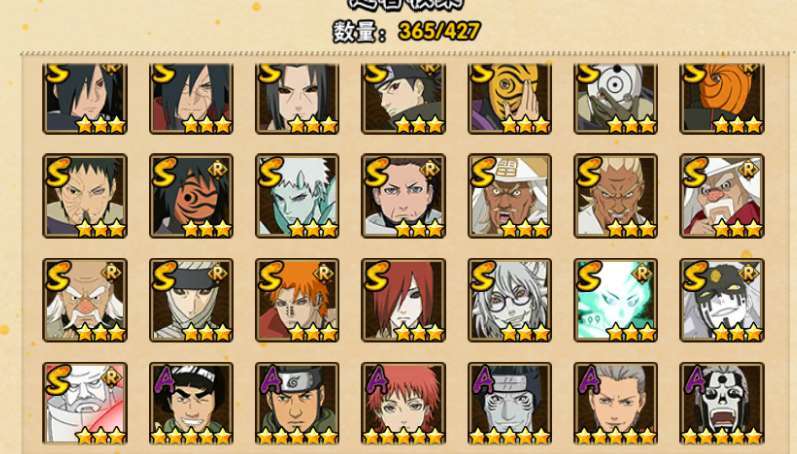Open the red-haired A-rank character card

coord(403,404)
